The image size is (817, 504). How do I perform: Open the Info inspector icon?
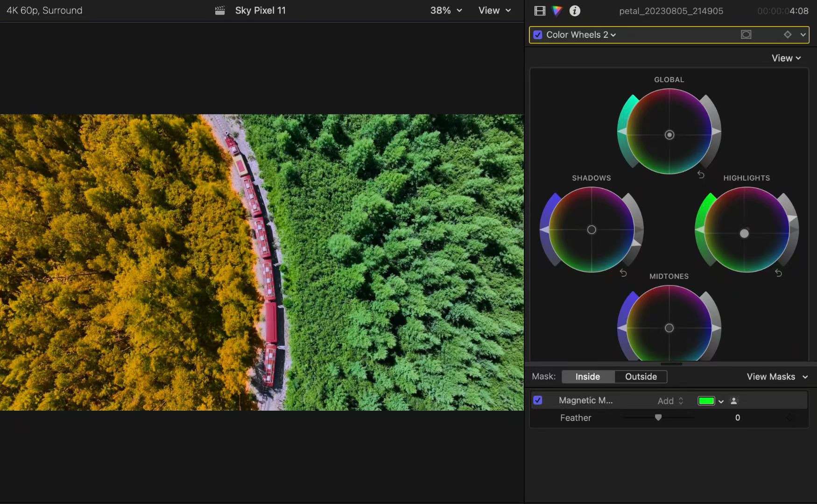[x=575, y=11]
